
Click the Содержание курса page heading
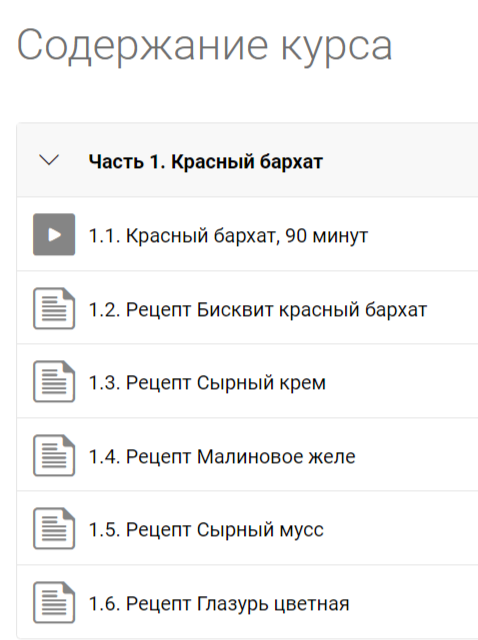pyautogui.click(x=205, y=46)
